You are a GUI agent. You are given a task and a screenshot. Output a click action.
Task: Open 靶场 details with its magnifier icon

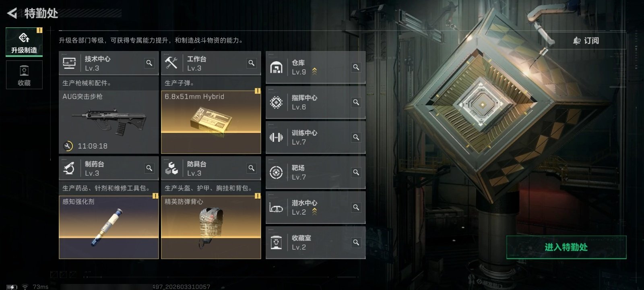pyautogui.click(x=356, y=172)
